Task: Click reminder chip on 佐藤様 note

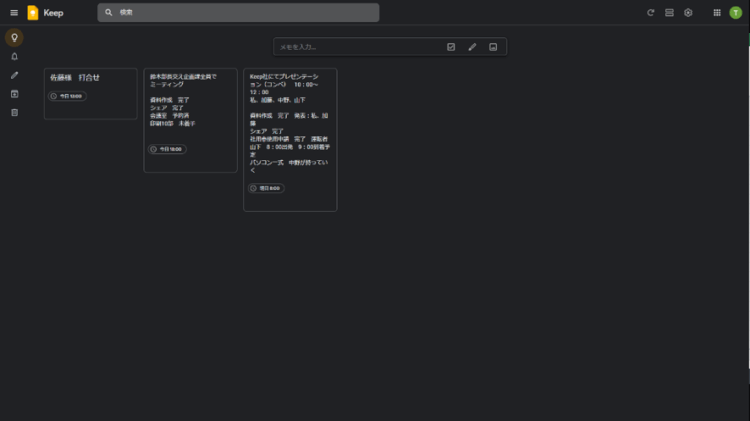Action: [68, 96]
